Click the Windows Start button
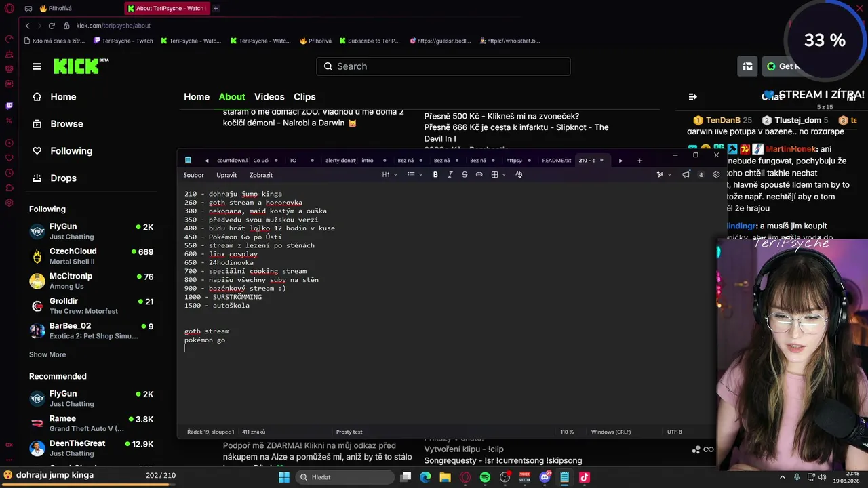This screenshot has width=868, height=488. 284,477
